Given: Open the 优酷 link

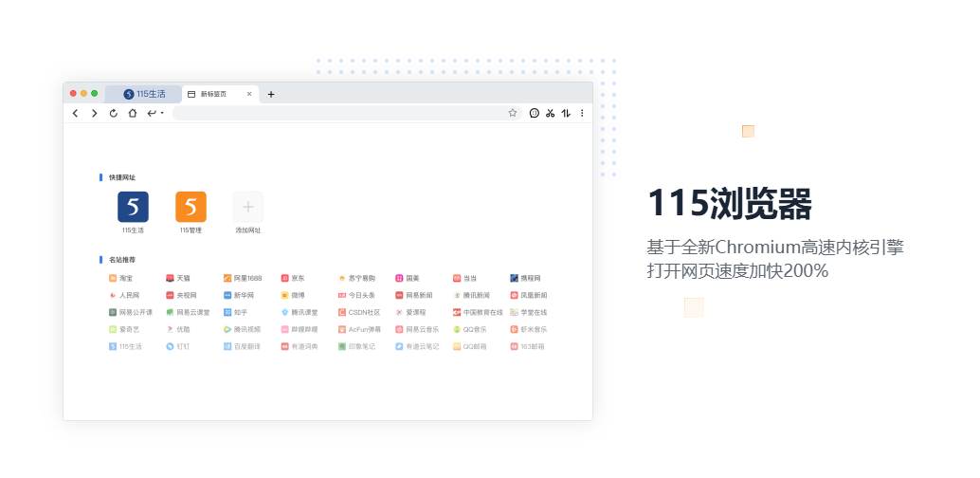Looking at the screenshot, I should (178, 329).
